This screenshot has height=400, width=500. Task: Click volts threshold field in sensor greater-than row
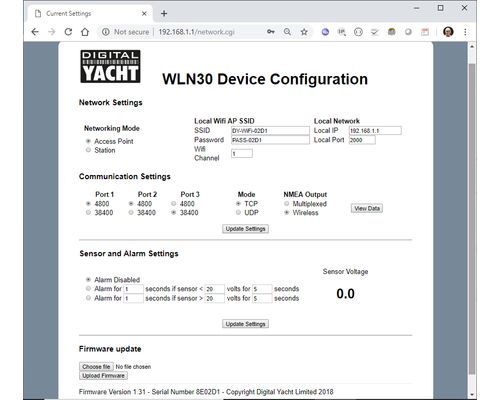coord(215,298)
